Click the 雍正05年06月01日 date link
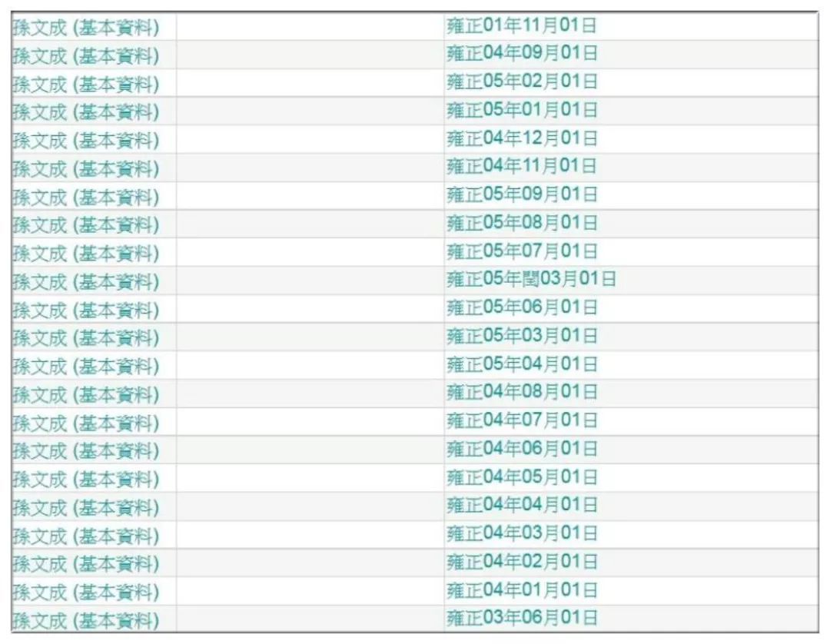This screenshot has width=830, height=644. 522,308
